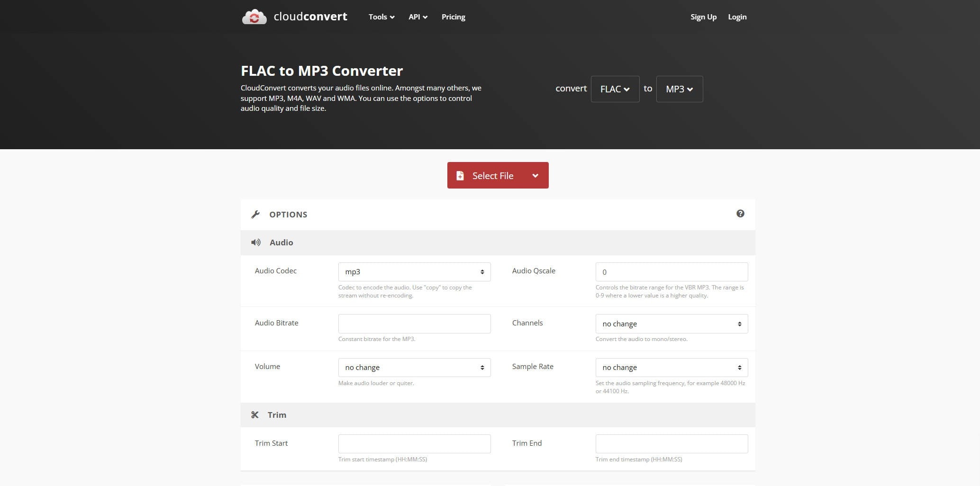Click 'Trim start timestamp (HH:MM:SS)' hint

382,459
